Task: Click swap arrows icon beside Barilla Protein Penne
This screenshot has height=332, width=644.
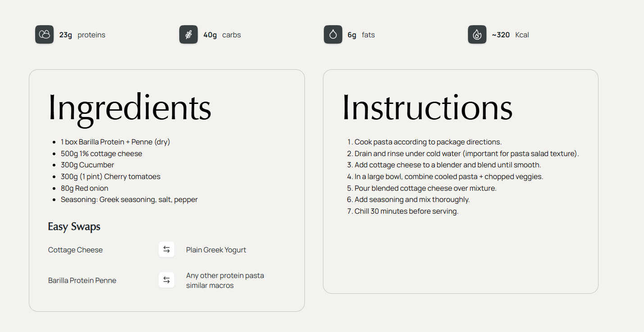Action: click(x=167, y=280)
